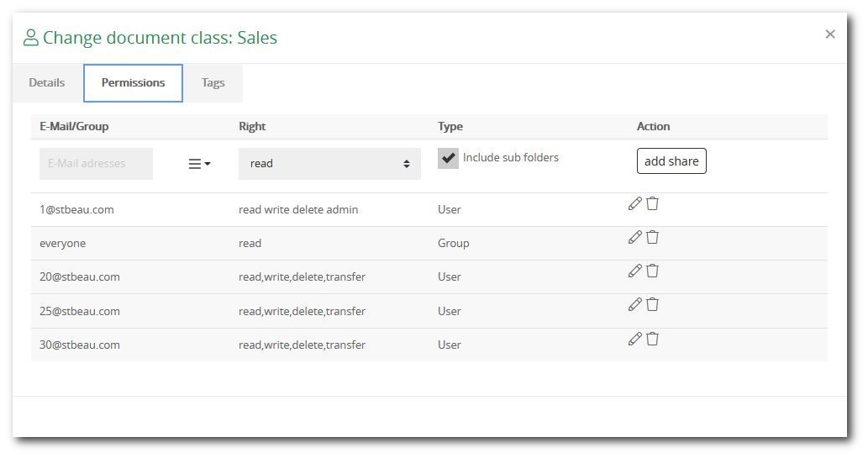Click the user icon beside dialog title
Screen dimensions: 868x458
[x=31, y=38]
